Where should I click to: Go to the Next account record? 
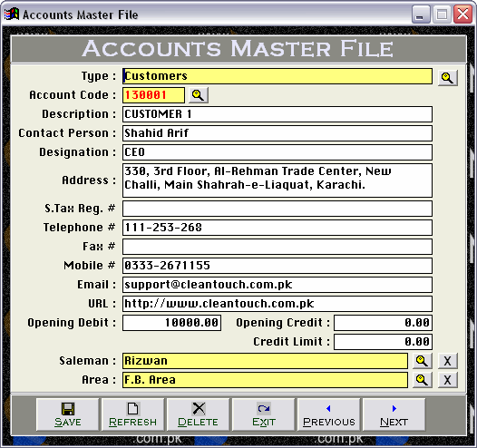pos(394,414)
